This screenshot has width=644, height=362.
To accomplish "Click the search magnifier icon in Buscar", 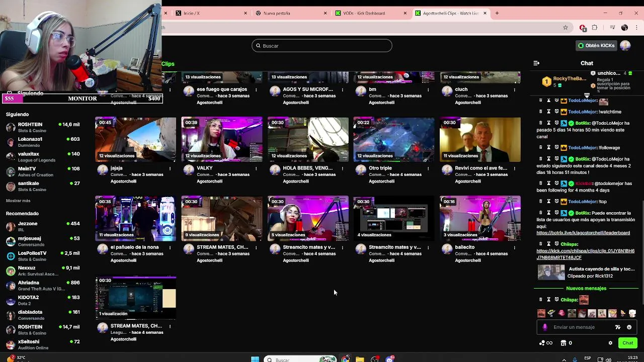I will pyautogui.click(x=258, y=46).
